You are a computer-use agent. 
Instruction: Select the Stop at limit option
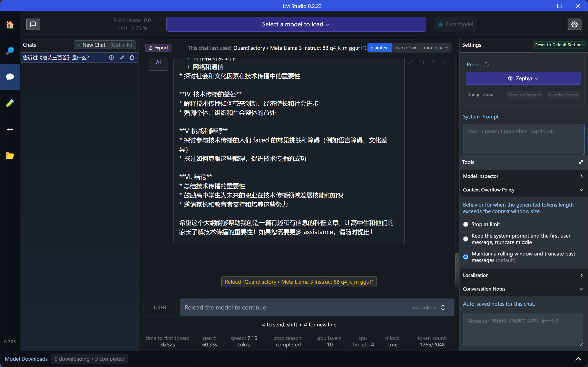(465, 224)
